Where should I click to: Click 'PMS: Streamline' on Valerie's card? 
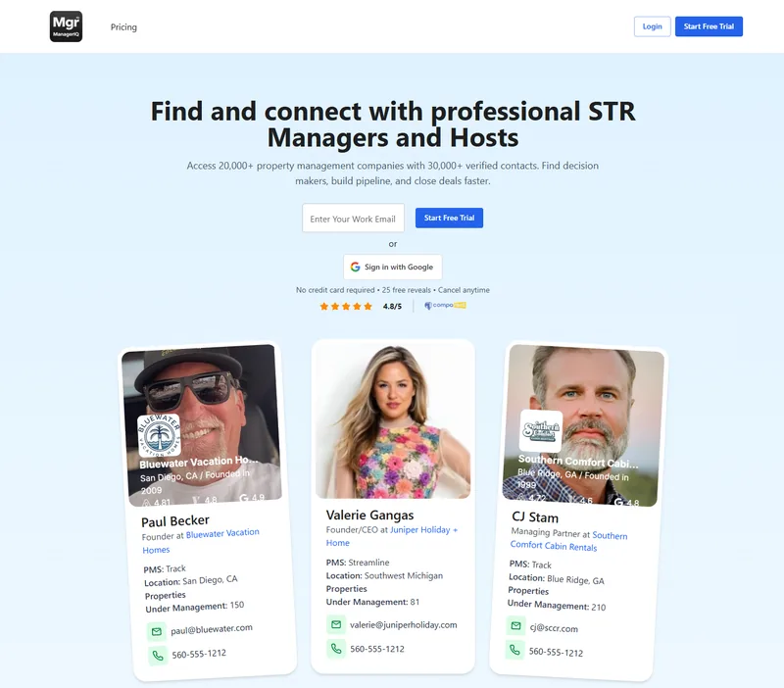(358, 563)
